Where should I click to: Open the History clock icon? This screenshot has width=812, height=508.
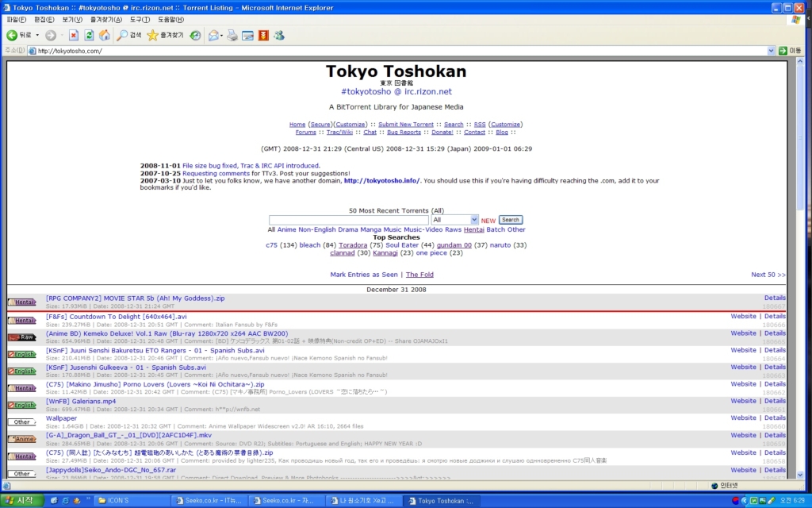[x=195, y=35]
